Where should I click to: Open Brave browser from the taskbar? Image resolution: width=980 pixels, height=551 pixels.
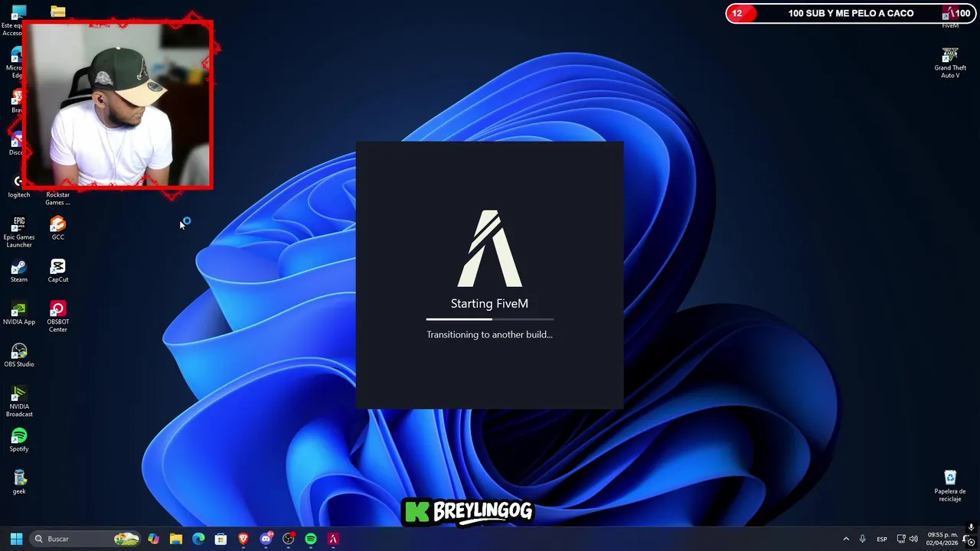point(243,539)
